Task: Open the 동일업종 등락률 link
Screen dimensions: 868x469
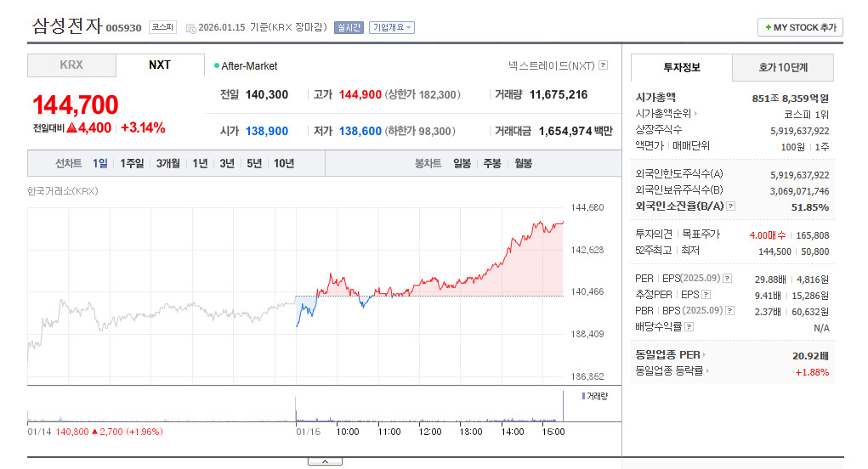Action: pos(672,370)
